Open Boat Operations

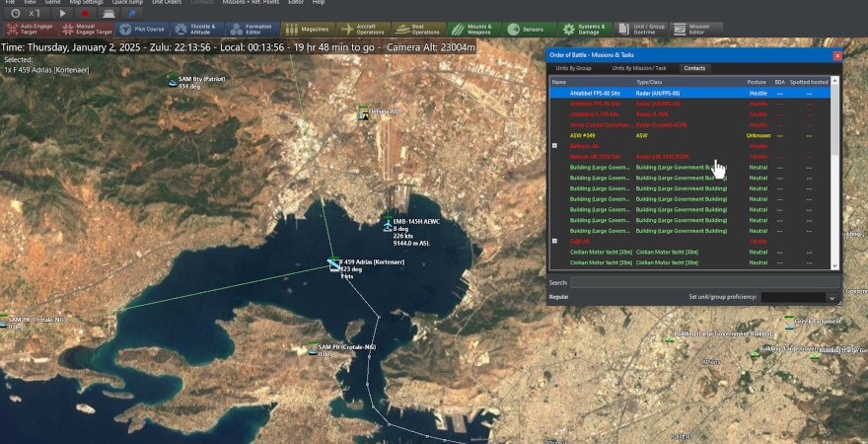click(418, 30)
